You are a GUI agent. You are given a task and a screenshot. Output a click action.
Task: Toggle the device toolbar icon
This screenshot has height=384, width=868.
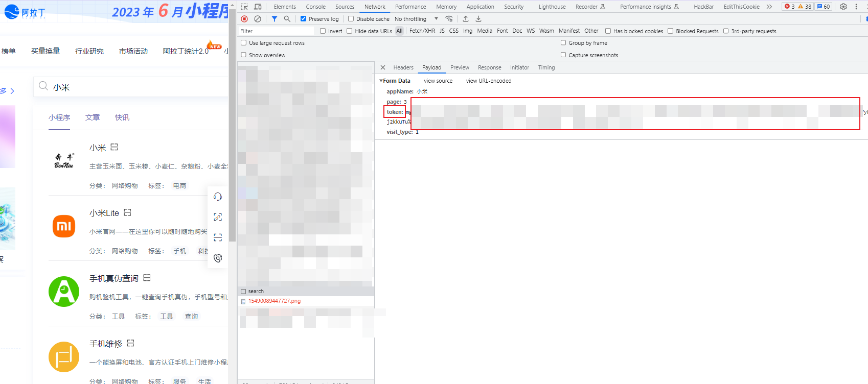258,7
